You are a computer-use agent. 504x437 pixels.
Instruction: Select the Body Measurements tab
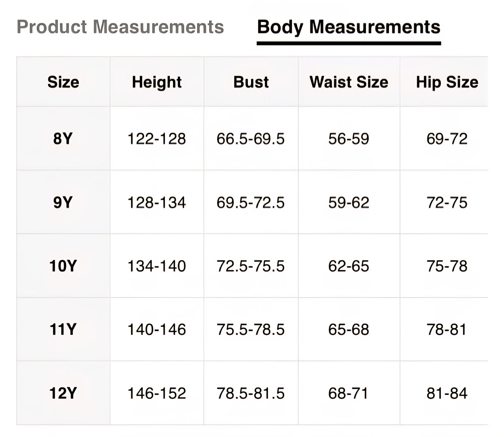pyautogui.click(x=348, y=27)
